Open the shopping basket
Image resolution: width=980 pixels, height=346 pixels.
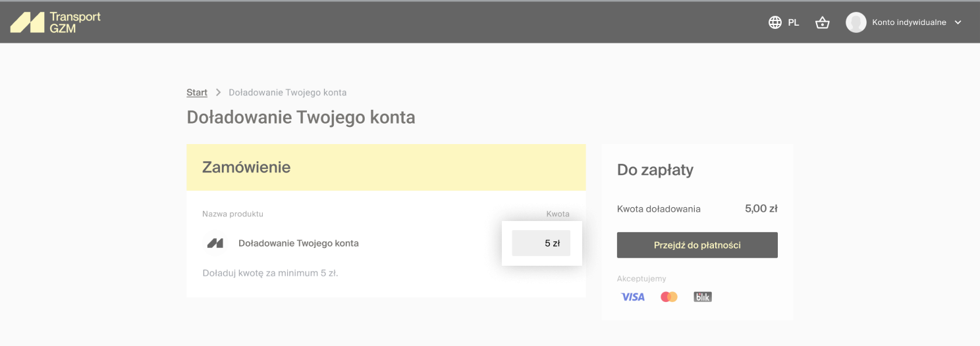click(x=822, y=22)
